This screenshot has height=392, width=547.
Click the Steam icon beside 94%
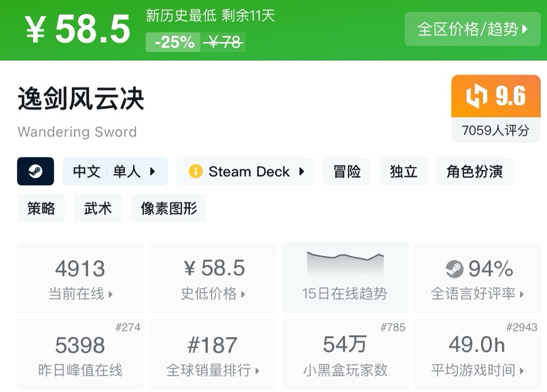click(x=454, y=269)
